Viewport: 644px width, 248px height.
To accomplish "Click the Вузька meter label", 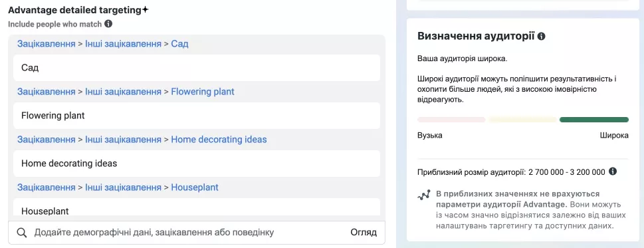I will click(x=430, y=136).
